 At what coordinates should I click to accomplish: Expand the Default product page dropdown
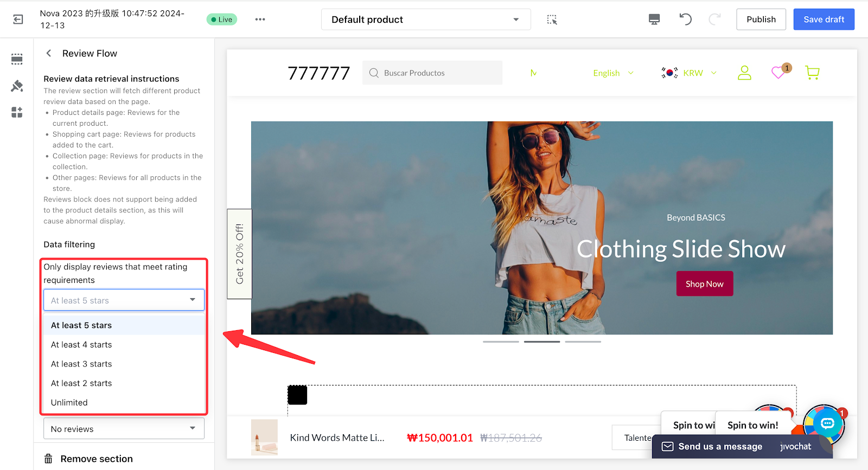425,20
